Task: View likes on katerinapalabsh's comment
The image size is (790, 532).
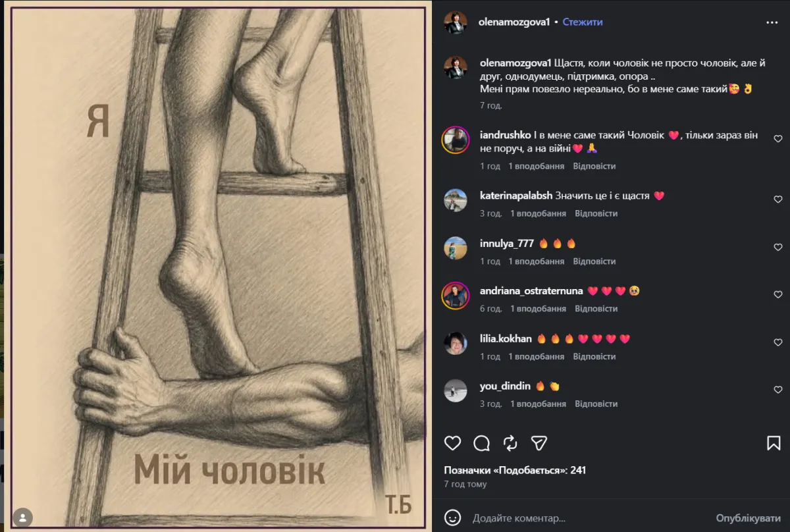Action: [x=538, y=213]
